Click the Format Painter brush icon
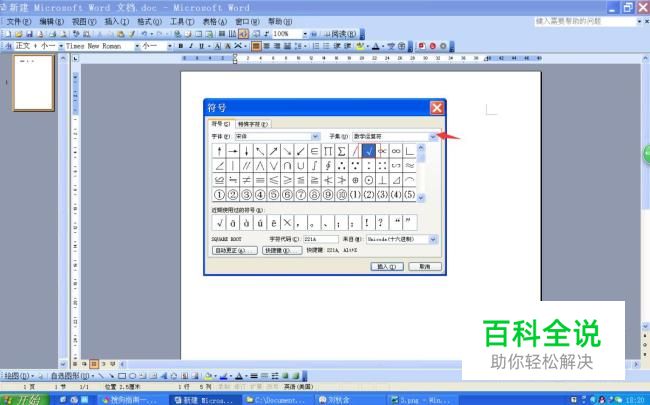The image size is (650, 405). point(132,34)
